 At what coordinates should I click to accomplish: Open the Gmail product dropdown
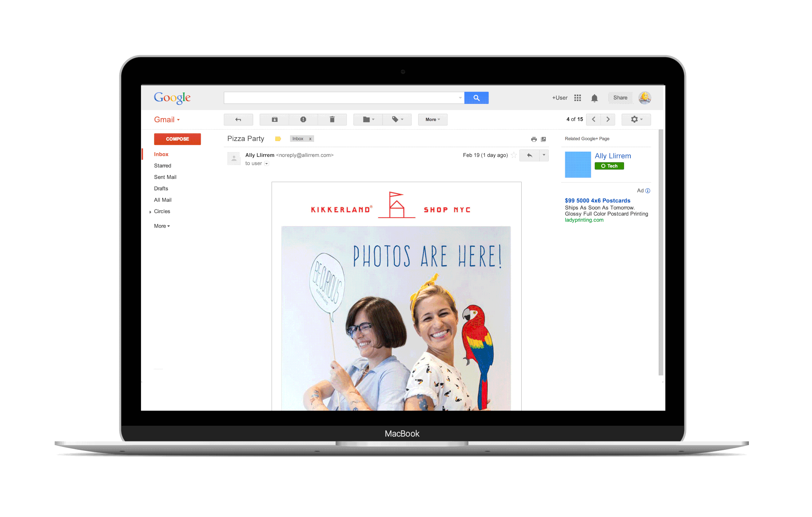click(167, 120)
